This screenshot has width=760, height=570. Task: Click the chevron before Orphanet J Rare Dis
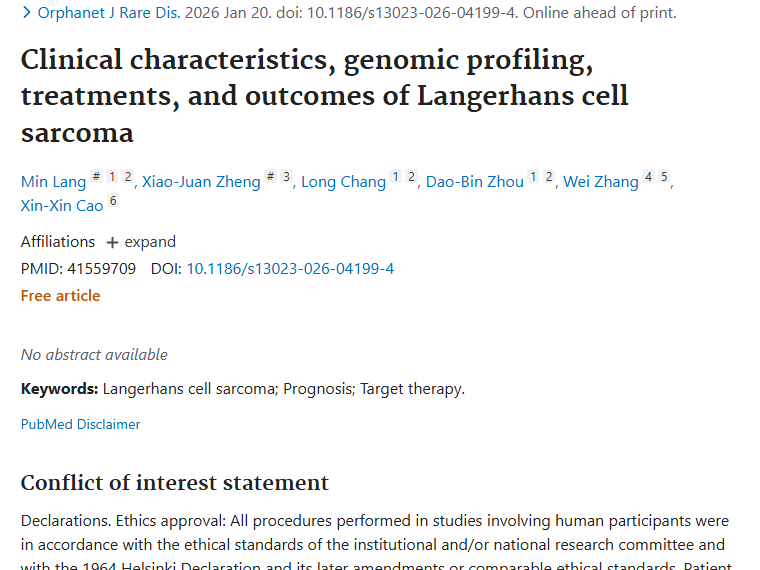tap(26, 13)
